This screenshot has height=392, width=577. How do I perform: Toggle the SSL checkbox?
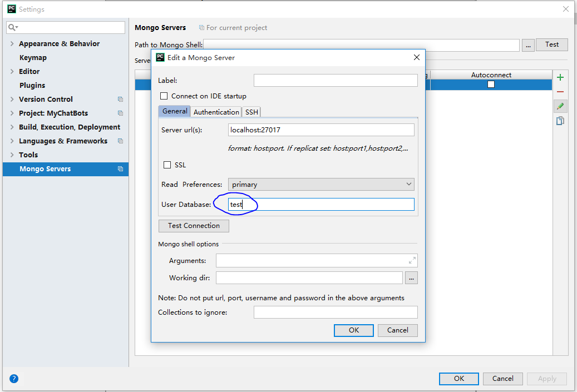pyautogui.click(x=167, y=165)
